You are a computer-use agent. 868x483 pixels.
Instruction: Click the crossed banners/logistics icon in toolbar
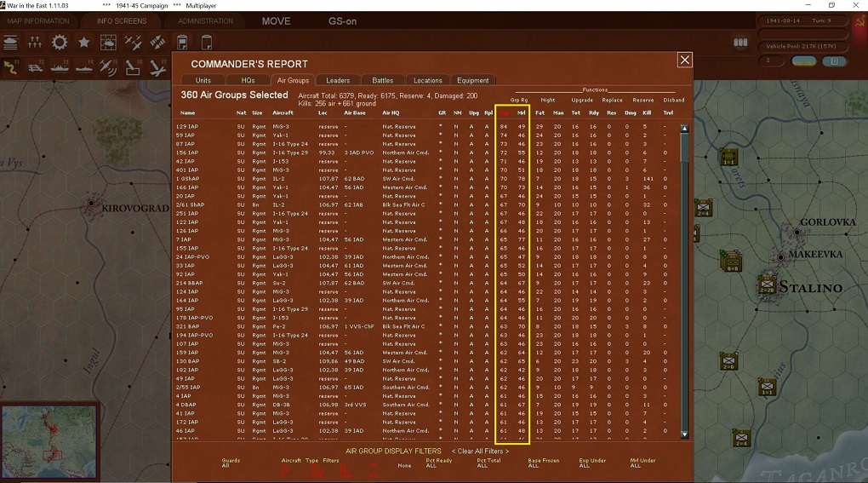(157, 42)
